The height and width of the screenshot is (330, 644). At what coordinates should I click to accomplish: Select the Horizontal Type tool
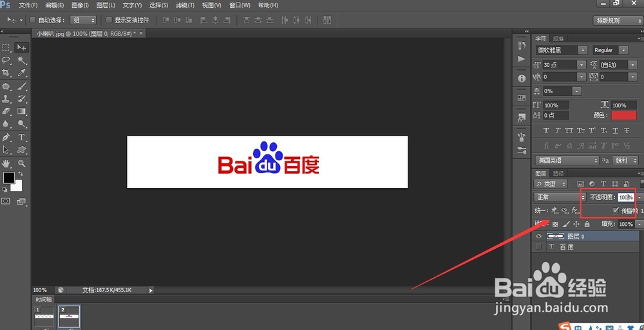point(21,137)
